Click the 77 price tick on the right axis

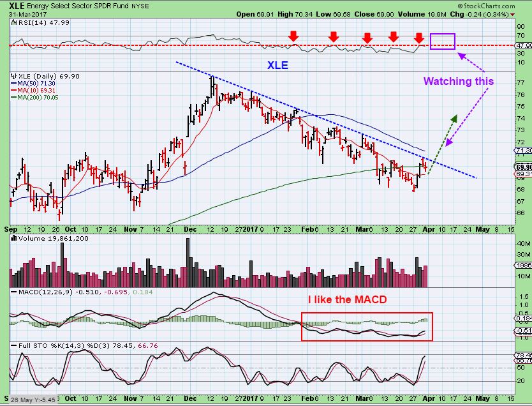click(x=521, y=82)
